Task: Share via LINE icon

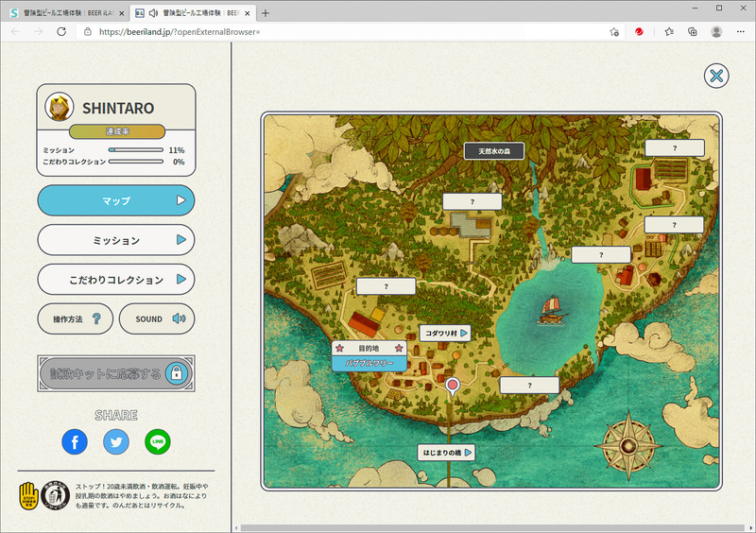Action: coord(158,442)
